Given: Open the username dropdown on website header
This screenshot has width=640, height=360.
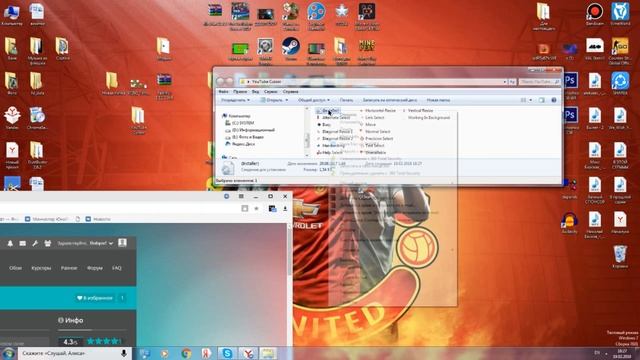Looking at the screenshot, I should (x=101, y=243).
